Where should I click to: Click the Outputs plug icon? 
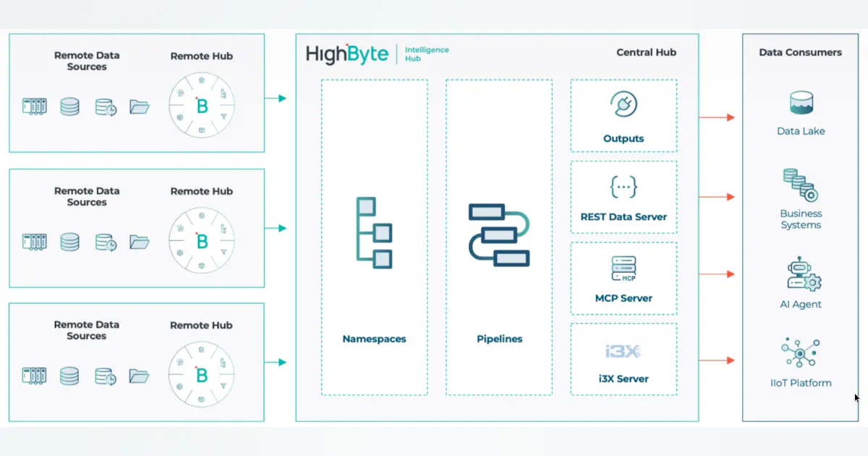[624, 104]
